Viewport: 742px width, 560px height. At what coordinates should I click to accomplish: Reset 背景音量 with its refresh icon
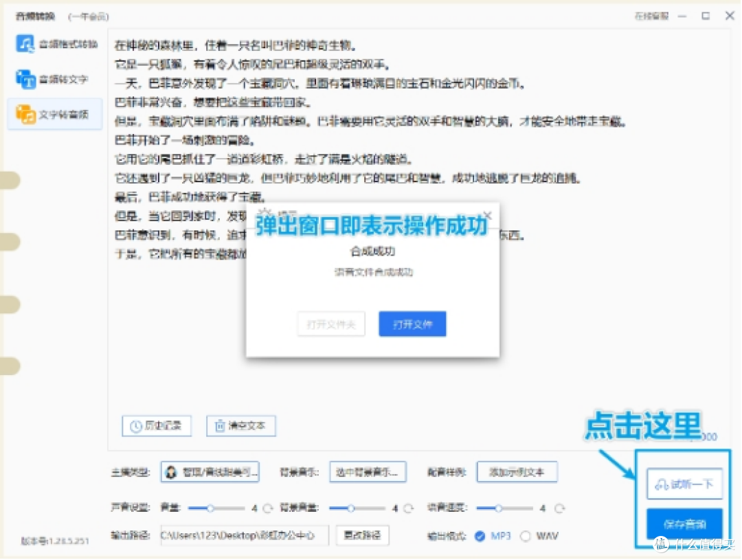coord(409,508)
